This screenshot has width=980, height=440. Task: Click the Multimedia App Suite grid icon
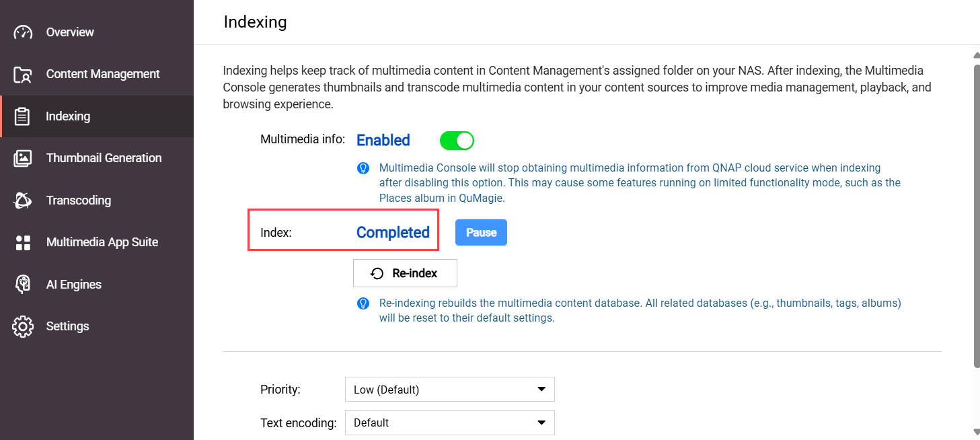[x=23, y=242]
